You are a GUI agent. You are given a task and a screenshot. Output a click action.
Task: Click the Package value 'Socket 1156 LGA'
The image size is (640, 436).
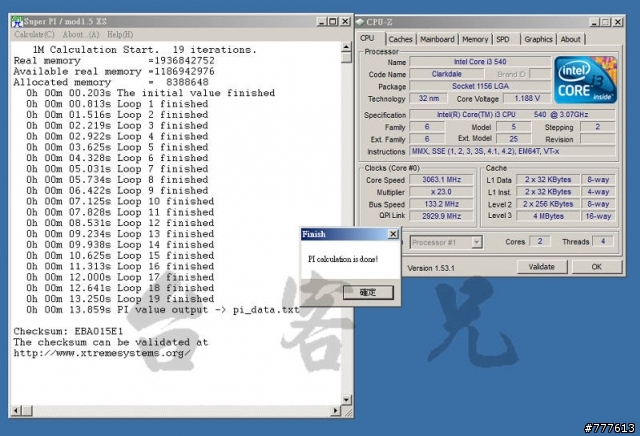click(480, 86)
